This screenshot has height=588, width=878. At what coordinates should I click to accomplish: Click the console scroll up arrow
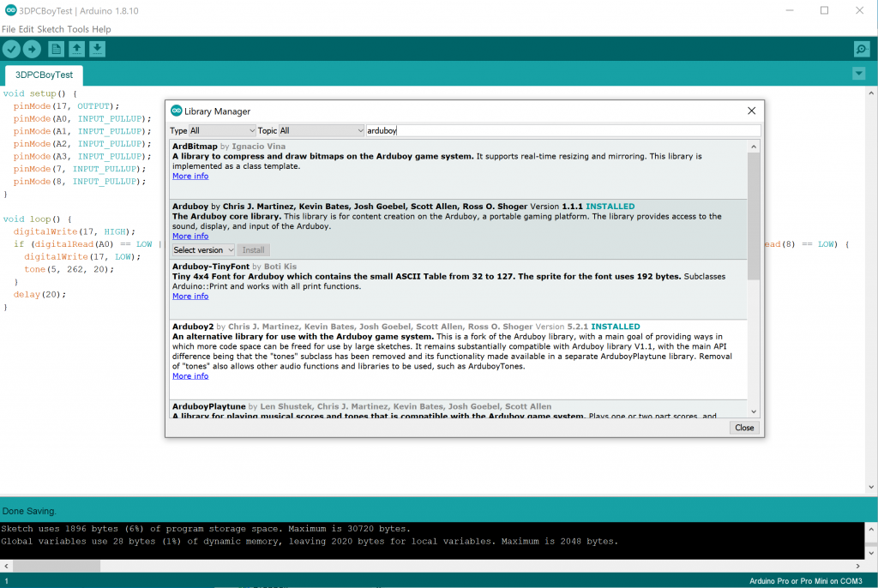click(x=871, y=529)
